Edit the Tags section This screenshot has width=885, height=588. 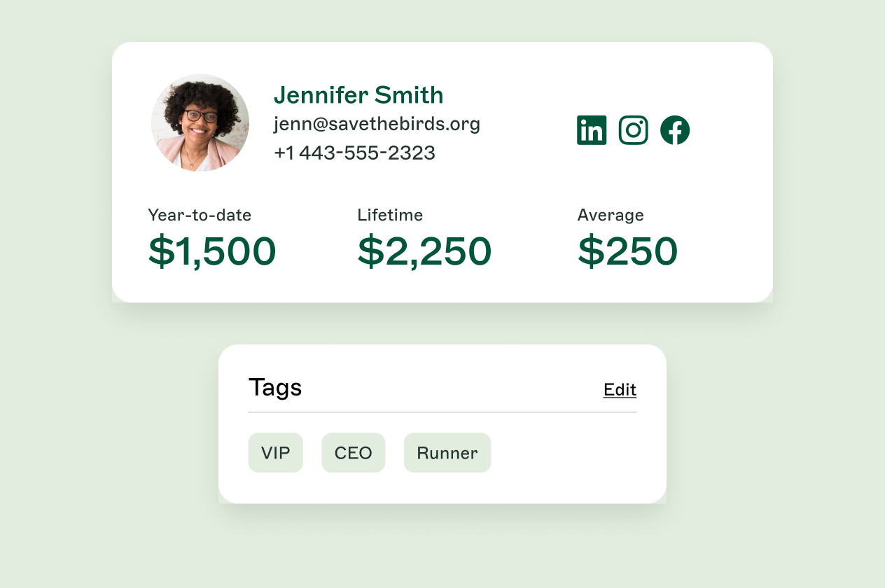[620, 390]
